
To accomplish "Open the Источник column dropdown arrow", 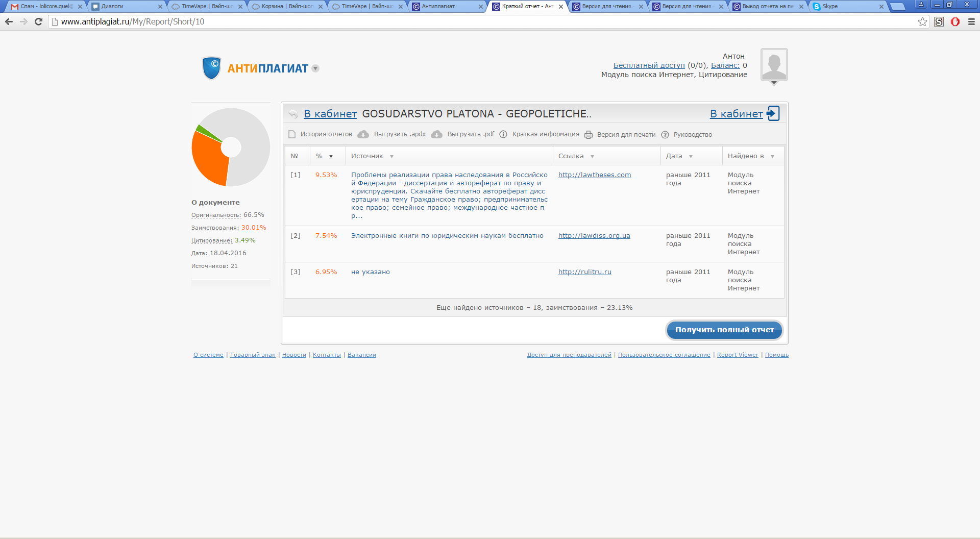I will click(391, 157).
